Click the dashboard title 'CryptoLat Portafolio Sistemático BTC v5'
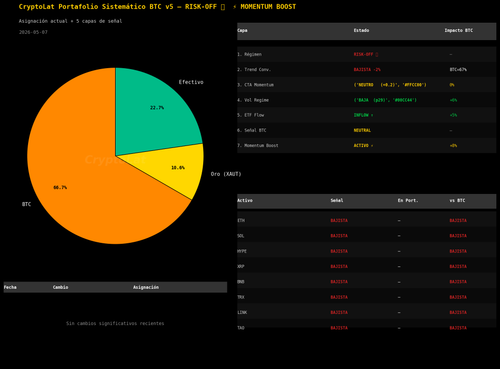The height and width of the screenshot is (369, 500). coord(96,7)
